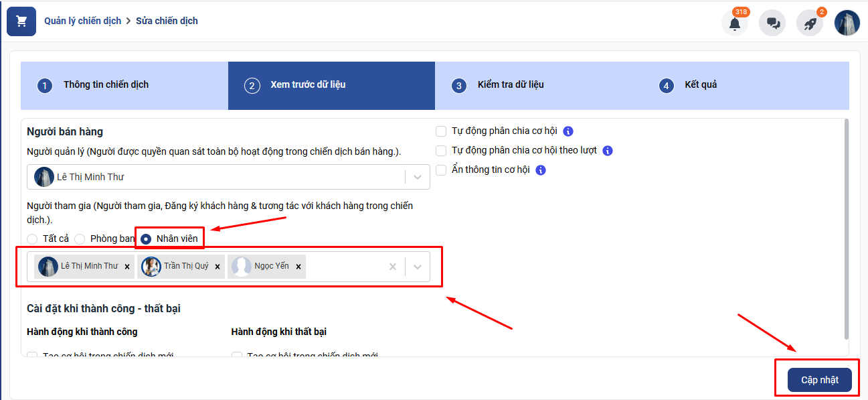Choose the Phòng ban radio button
Image resolution: width=868 pixels, height=400 pixels.
tap(80, 239)
